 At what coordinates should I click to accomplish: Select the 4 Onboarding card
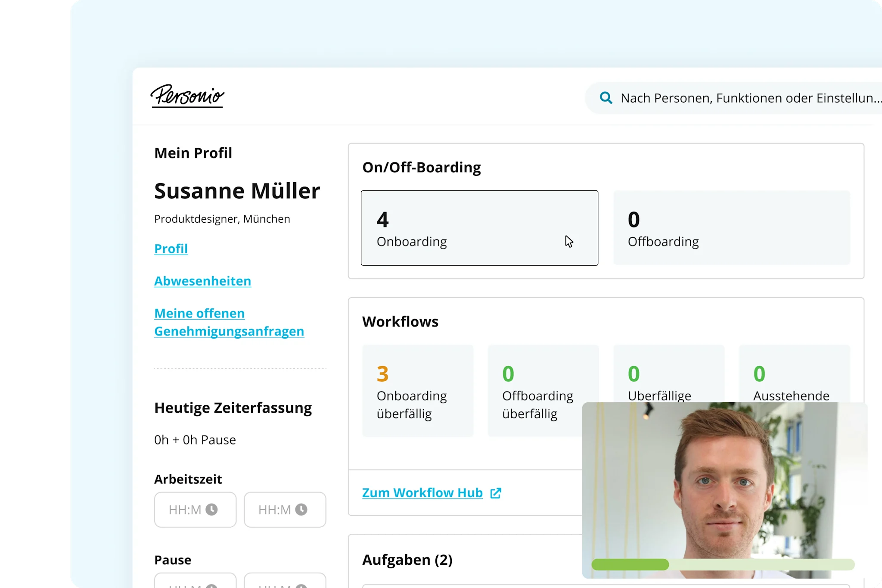pyautogui.click(x=479, y=228)
